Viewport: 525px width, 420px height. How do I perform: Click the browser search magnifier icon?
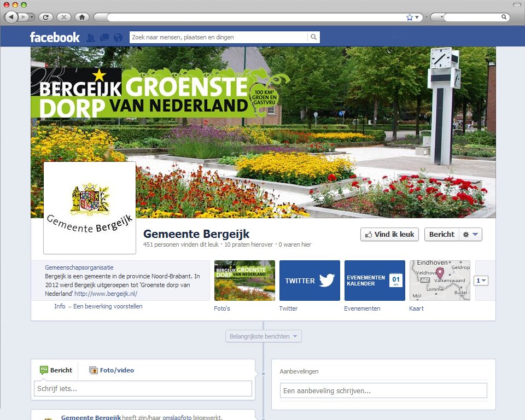click(504, 17)
